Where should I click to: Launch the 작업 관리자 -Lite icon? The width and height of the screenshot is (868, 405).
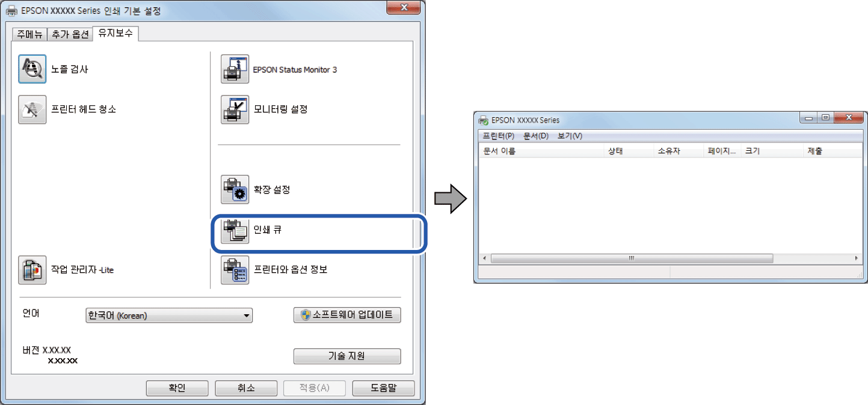[x=32, y=270]
